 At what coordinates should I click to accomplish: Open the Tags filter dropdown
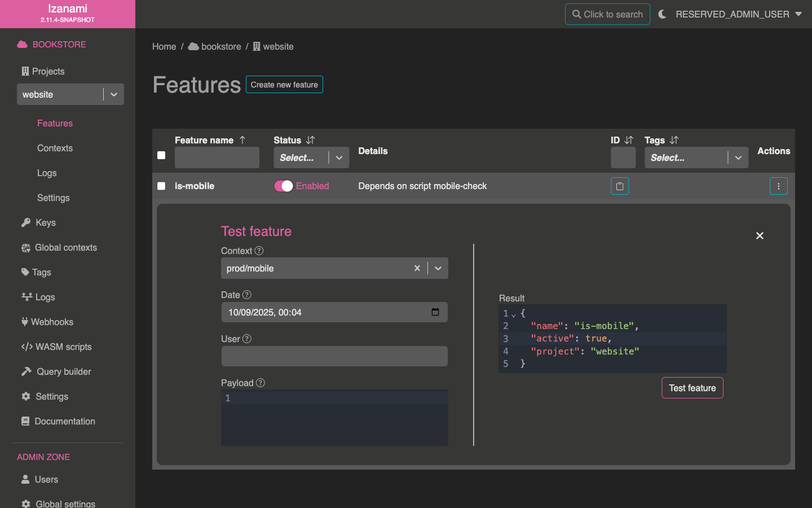point(738,158)
